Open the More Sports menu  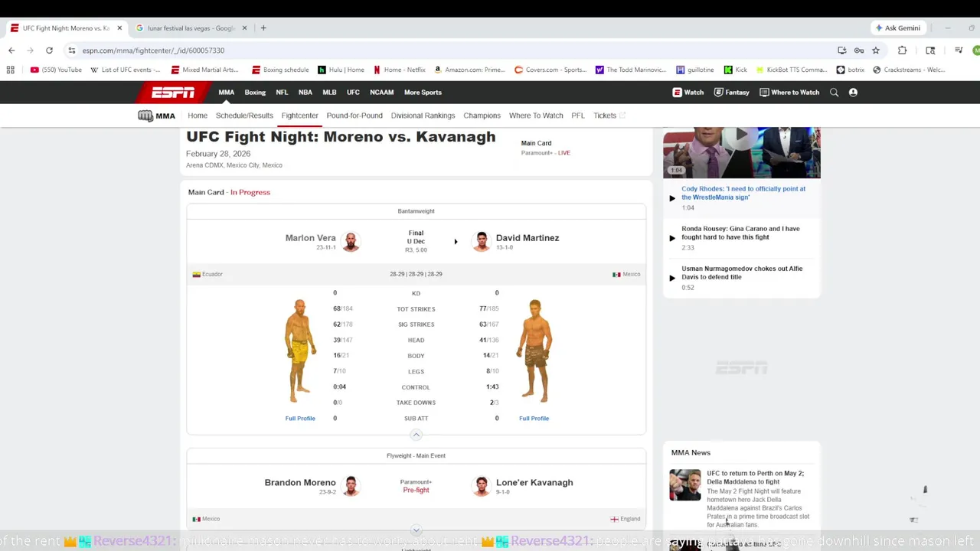(423, 93)
